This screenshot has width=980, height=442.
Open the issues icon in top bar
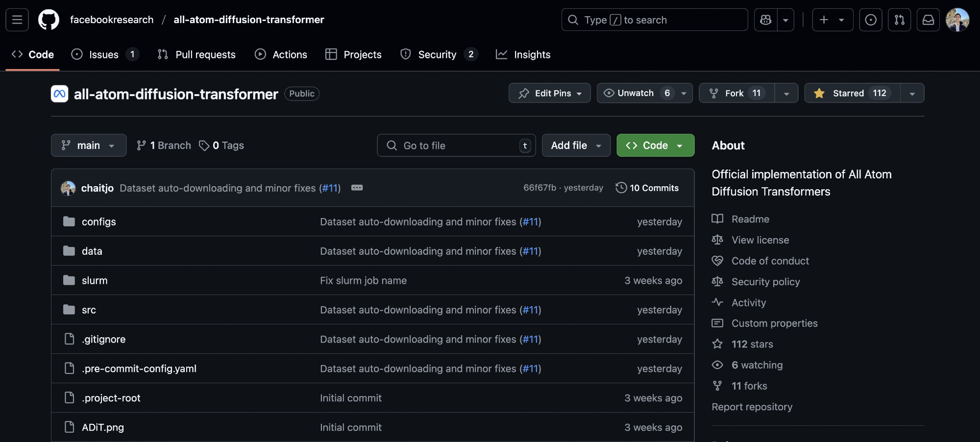[x=870, y=20]
